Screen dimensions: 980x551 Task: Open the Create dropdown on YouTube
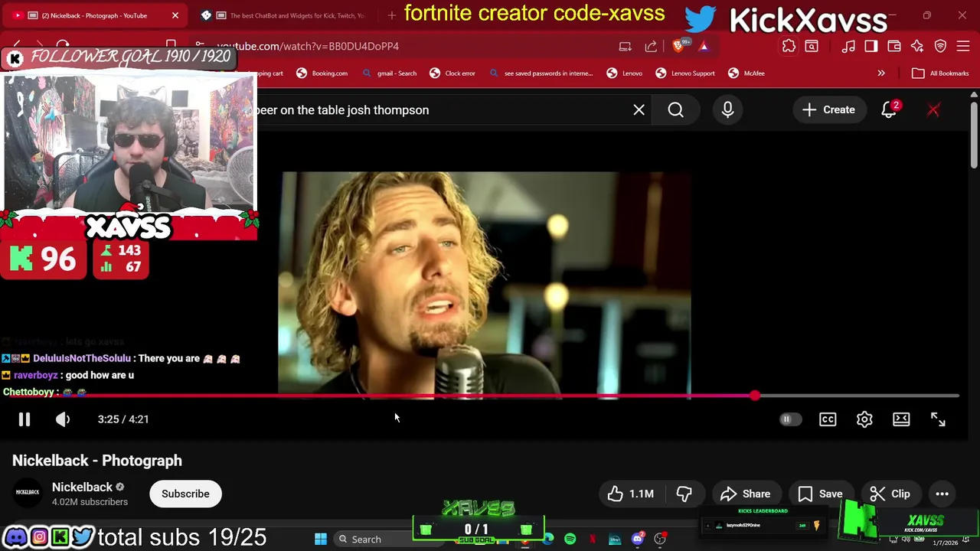click(828, 110)
